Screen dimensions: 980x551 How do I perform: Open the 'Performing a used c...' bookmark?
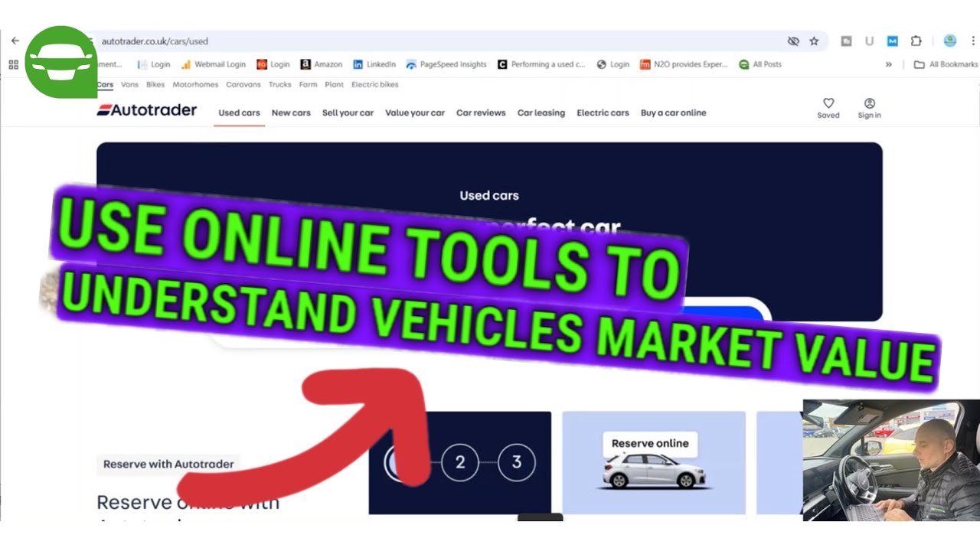click(541, 64)
